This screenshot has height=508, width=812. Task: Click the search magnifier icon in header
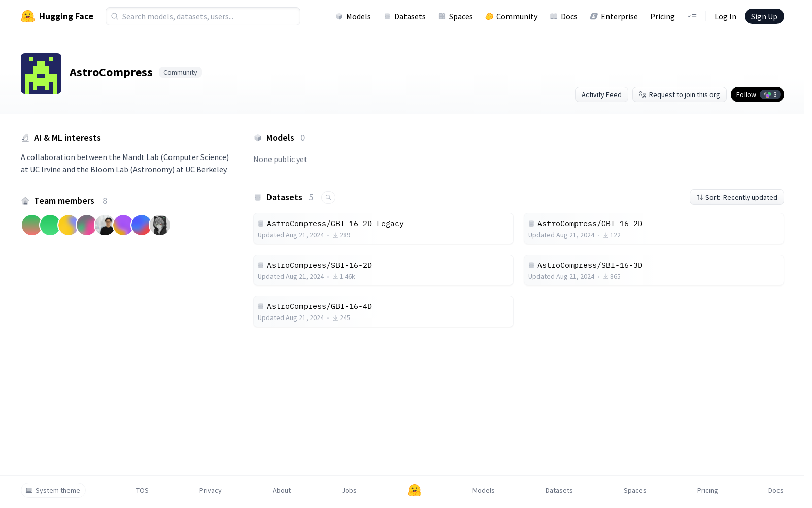point(115,16)
